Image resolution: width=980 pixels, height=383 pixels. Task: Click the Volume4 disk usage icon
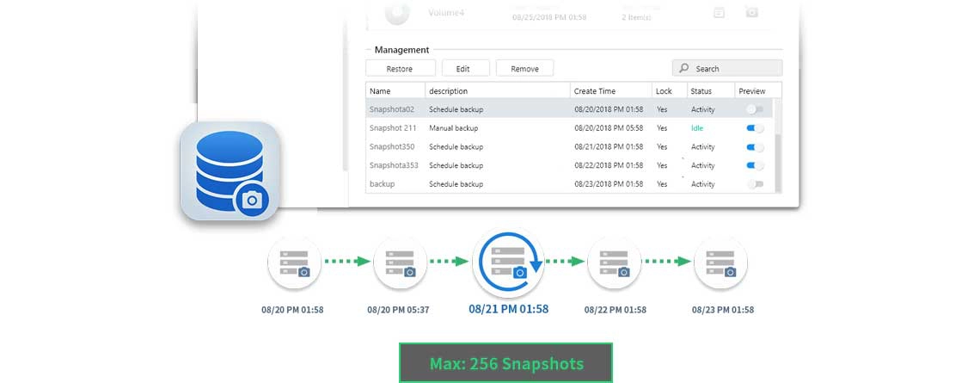(x=397, y=13)
